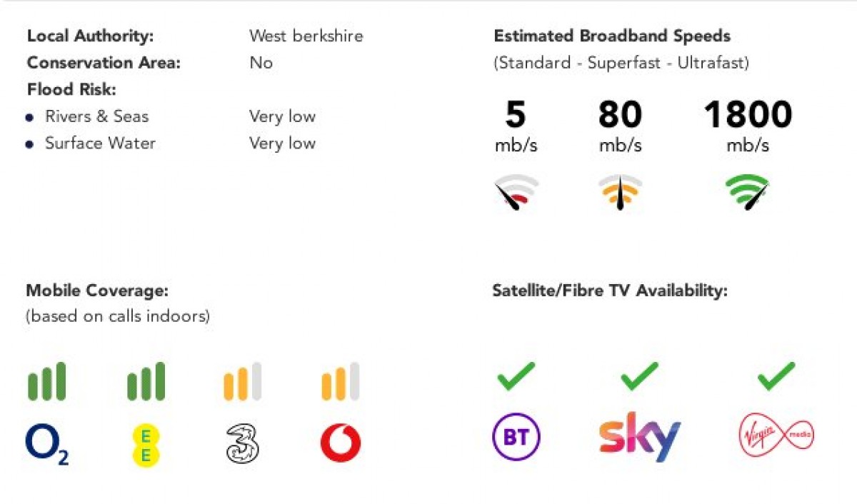Image resolution: width=857 pixels, height=504 pixels.
Task: Click the BT provider logo
Action: [x=516, y=435]
